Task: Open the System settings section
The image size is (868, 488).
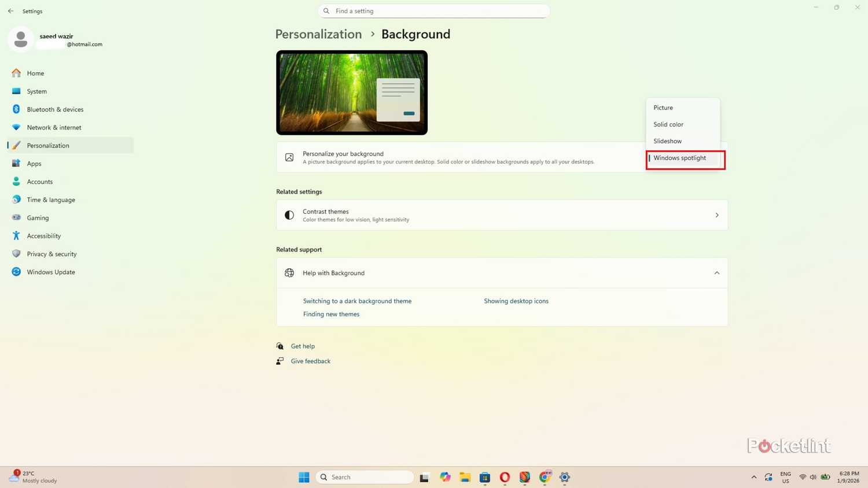Action: coord(36,91)
